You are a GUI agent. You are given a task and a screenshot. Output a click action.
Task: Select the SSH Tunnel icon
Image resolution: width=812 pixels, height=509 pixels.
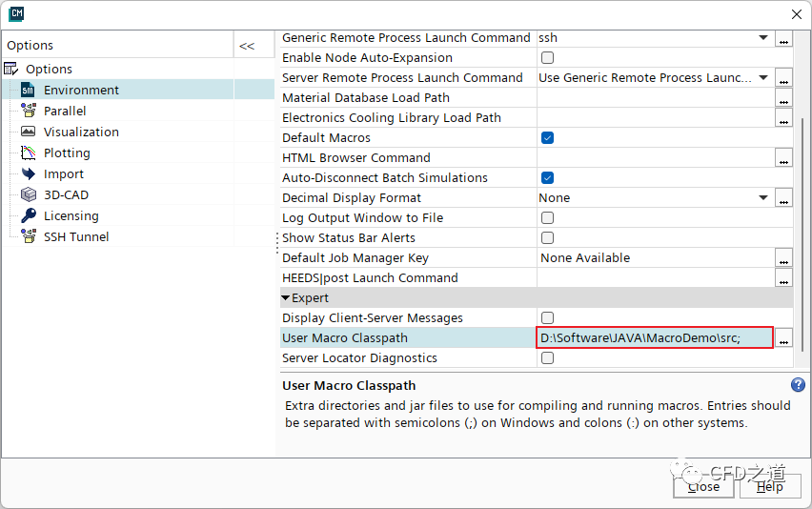coord(28,236)
